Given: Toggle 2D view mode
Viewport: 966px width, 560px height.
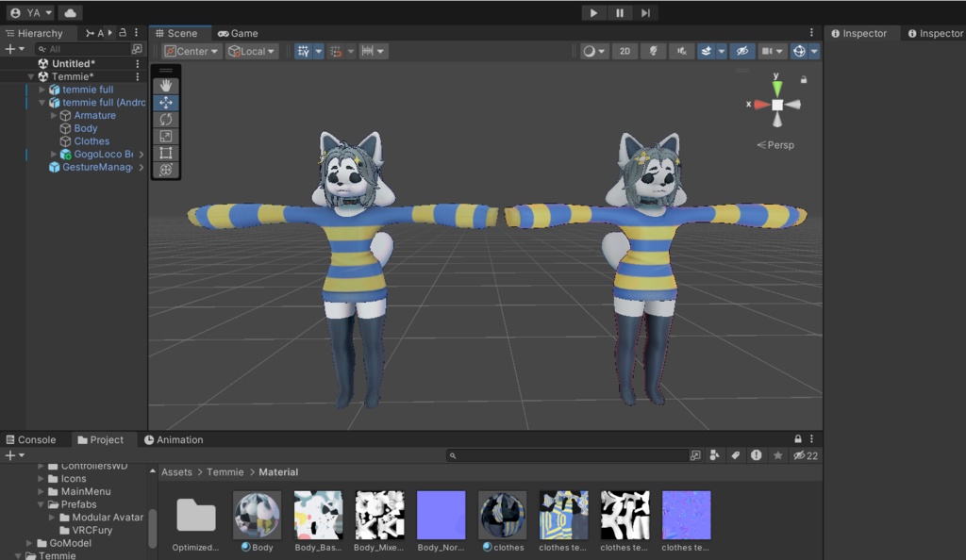Looking at the screenshot, I should tap(625, 51).
